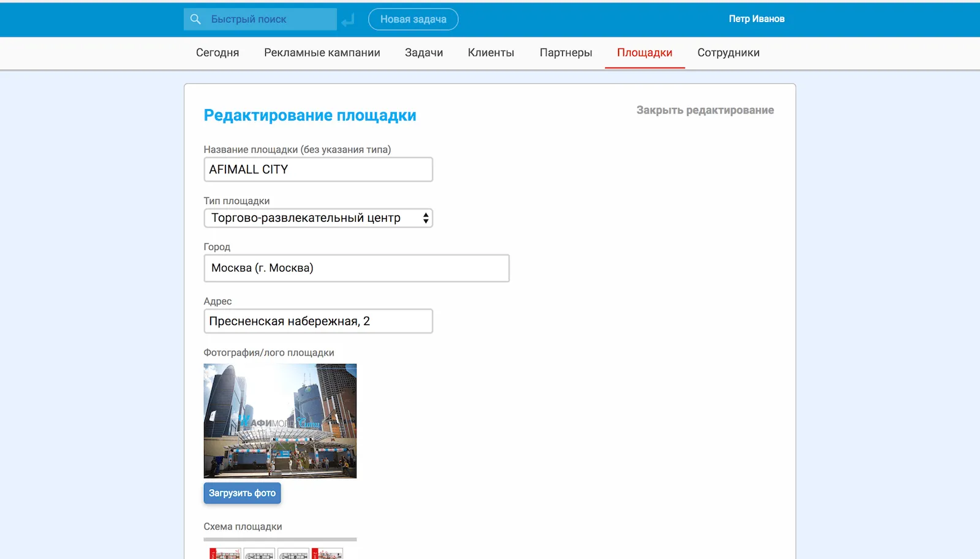Click the AFIMALL venue photo
Screen dimensions: 980x559
[x=280, y=420]
